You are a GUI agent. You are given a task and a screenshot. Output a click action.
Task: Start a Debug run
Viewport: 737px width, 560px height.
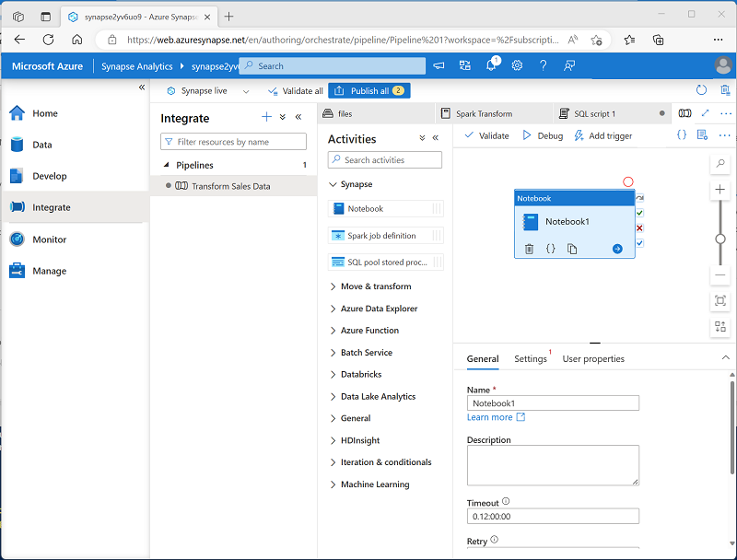point(543,135)
